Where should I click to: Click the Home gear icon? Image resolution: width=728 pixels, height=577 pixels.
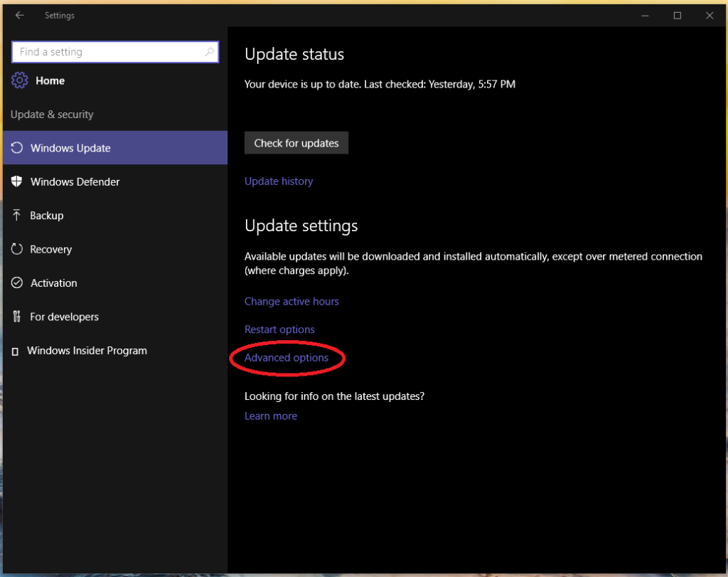[x=19, y=80]
